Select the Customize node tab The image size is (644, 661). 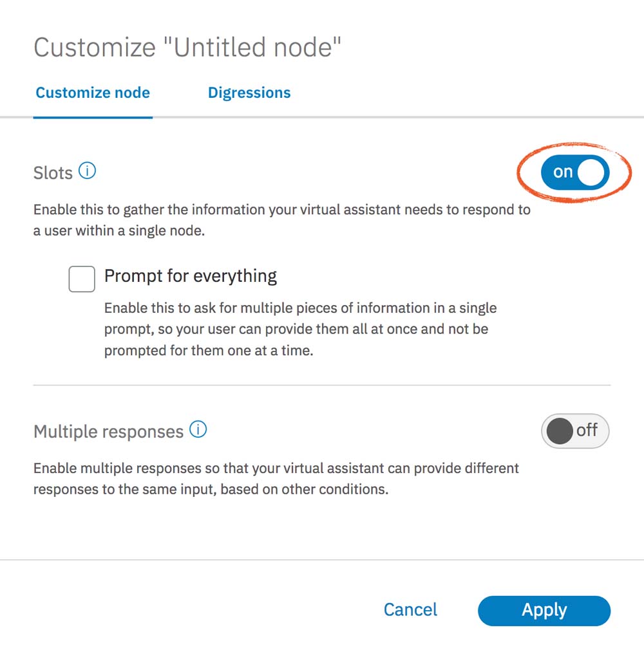coord(93,93)
